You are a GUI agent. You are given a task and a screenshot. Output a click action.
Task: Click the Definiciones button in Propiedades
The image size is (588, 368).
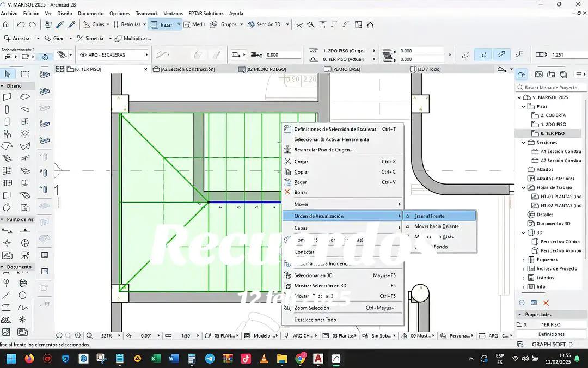click(x=551, y=334)
